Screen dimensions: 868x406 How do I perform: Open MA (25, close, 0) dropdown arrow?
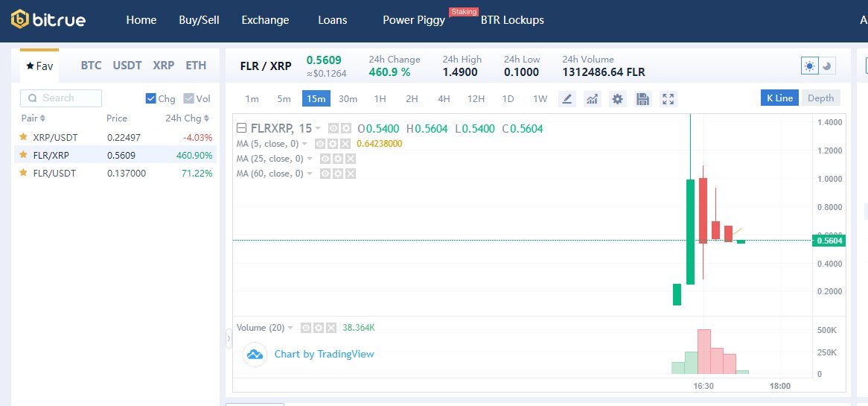(310, 159)
